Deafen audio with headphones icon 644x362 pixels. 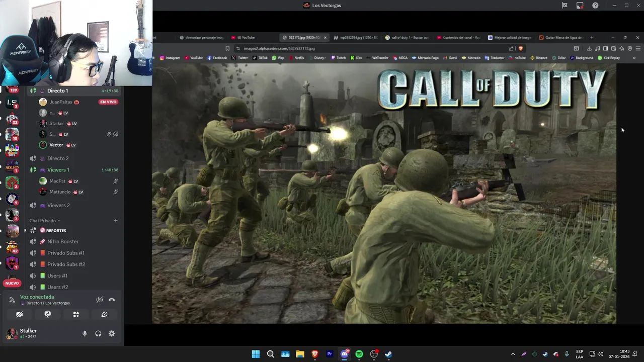98,333
